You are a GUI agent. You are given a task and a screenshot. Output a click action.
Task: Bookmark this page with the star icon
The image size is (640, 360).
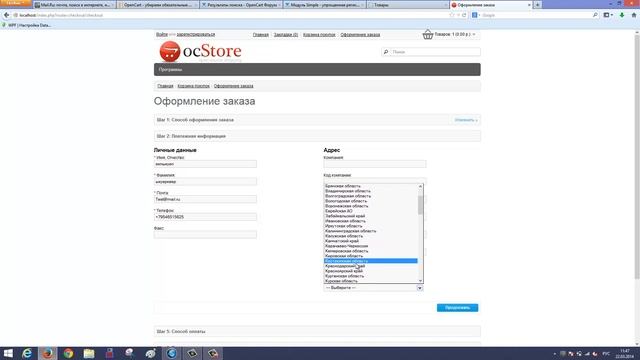451,15
